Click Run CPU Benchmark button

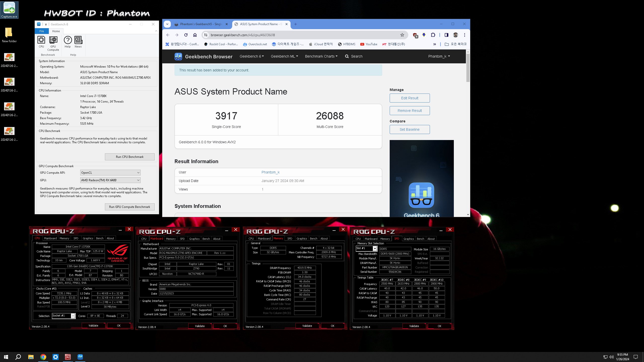click(x=130, y=157)
